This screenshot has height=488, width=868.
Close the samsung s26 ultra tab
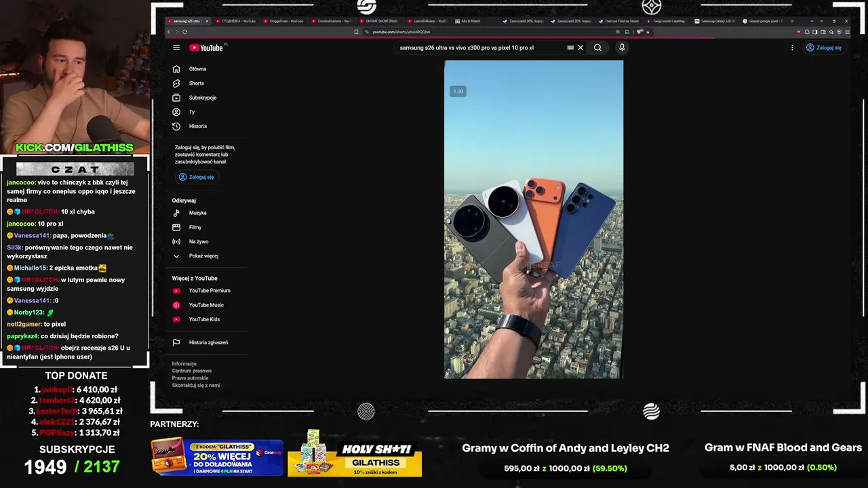pyautogui.click(x=207, y=21)
